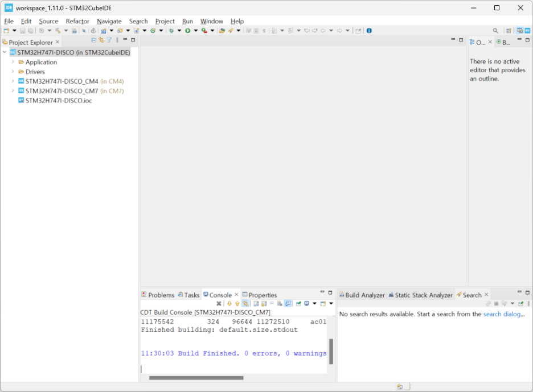
Task: Click the Build hammer toolbar icon
Action: pyautogui.click(x=58, y=31)
